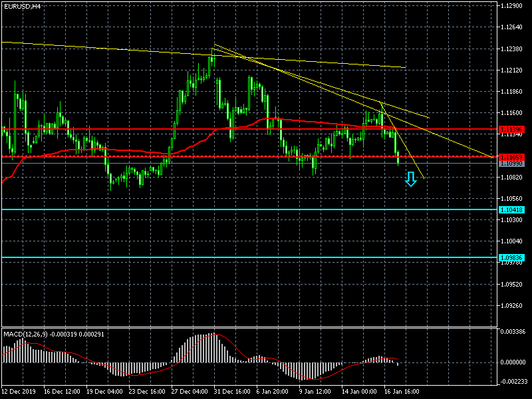This screenshot has height=399, width=532.
Task: Click the 14 Jan 00:00 time label
Action: coord(359,391)
